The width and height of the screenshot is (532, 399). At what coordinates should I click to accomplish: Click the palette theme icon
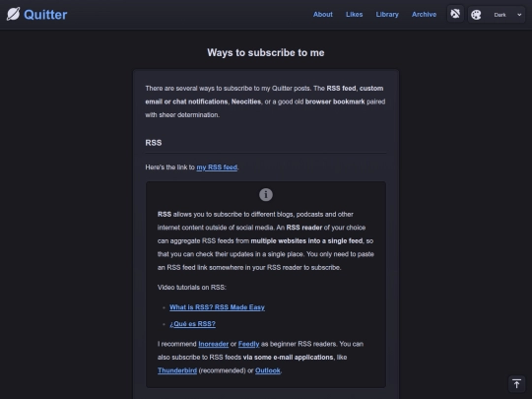click(x=476, y=15)
